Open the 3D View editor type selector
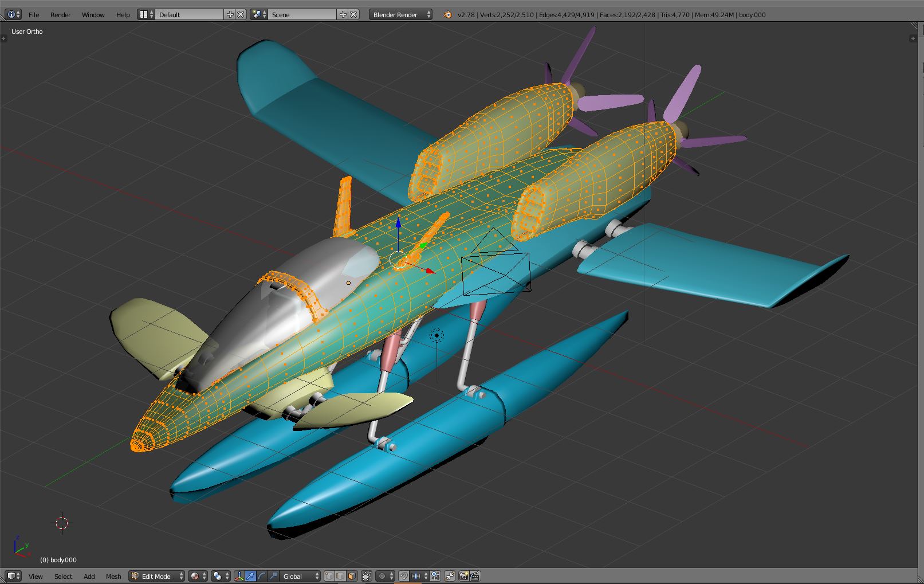Viewport: 924px width, 584px height. point(13,576)
